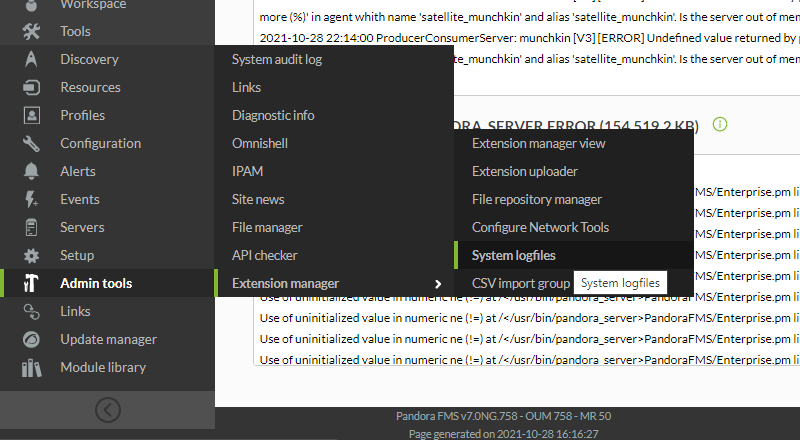The height and width of the screenshot is (440, 800).
Task: Click the Servers icon in the sidebar
Action: [x=31, y=227]
